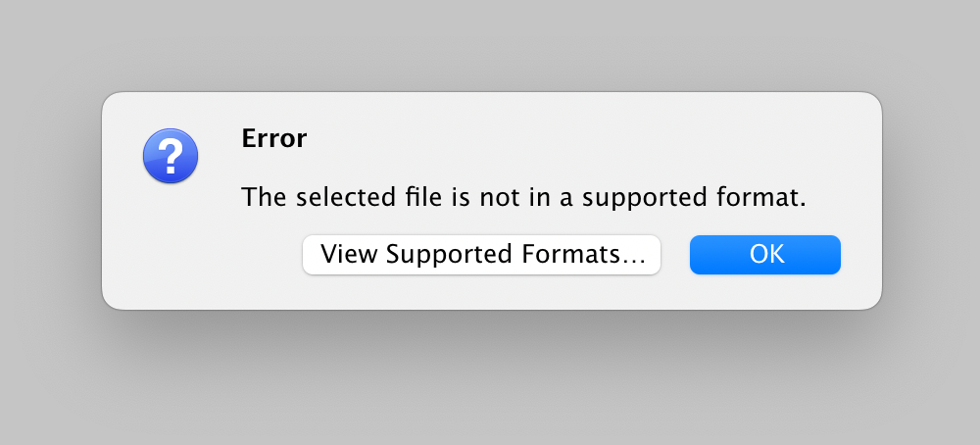Select the help icon beside Error title

171,156
